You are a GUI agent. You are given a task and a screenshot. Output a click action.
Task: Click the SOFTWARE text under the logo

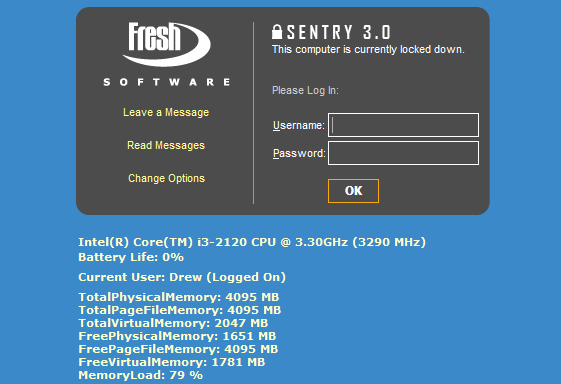[x=167, y=82]
